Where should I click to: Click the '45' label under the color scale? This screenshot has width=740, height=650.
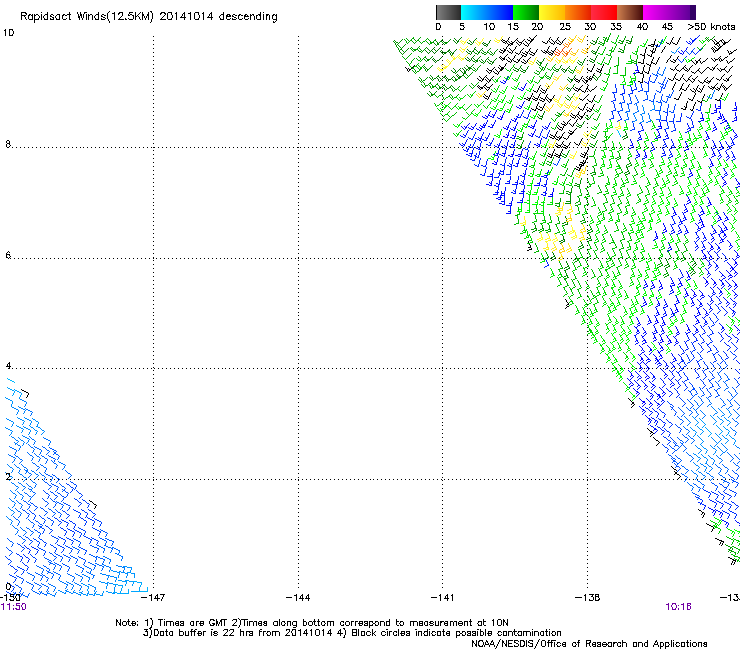[x=667, y=27]
